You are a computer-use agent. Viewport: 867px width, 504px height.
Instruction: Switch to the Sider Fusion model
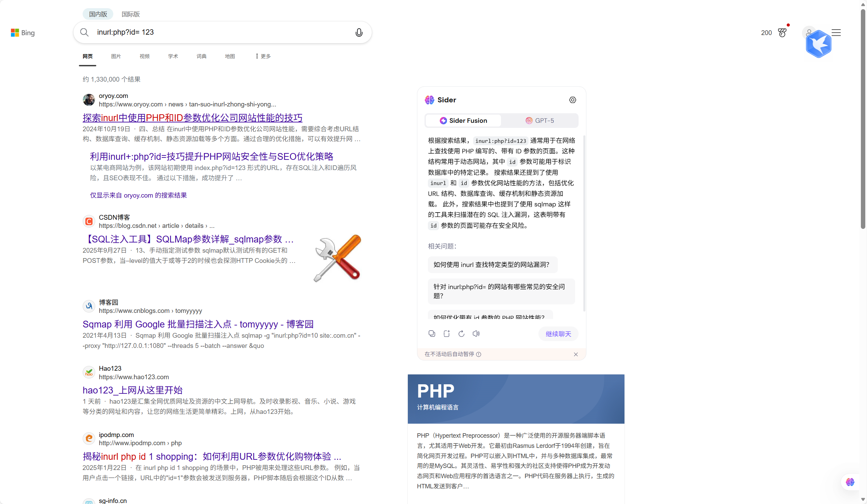coord(463,120)
